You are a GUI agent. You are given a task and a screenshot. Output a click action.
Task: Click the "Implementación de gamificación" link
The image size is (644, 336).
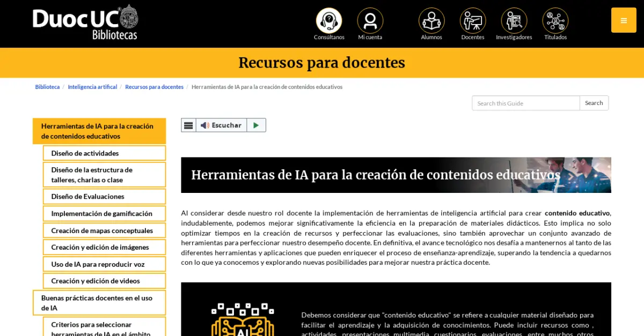coord(104,213)
